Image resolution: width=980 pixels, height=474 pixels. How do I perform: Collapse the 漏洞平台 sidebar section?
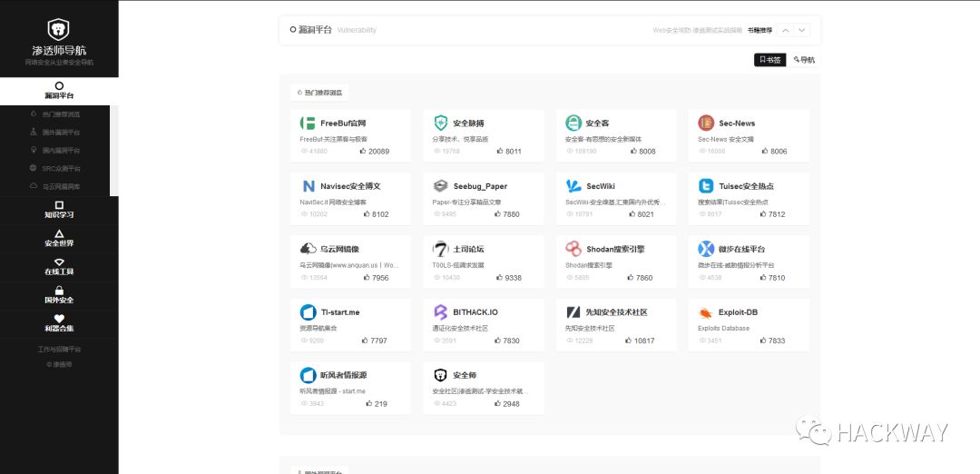[59, 92]
